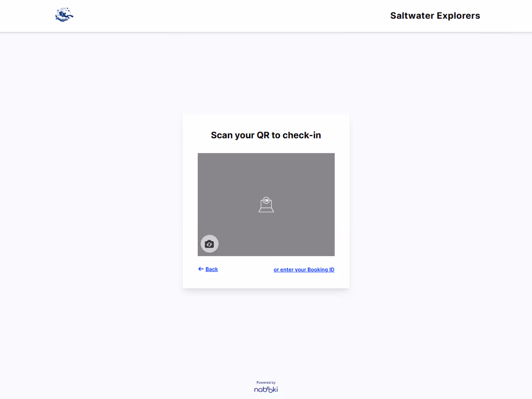Click the 'Scan your QR to check-in' heading
The height and width of the screenshot is (399, 532).
point(266,135)
